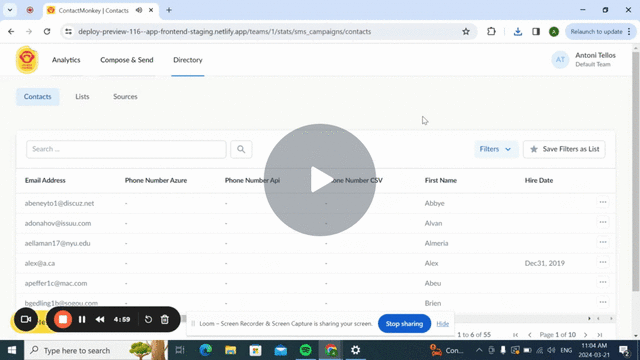Click the Hide link in sharing bar
The width and height of the screenshot is (640, 360).
[x=443, y=324]
